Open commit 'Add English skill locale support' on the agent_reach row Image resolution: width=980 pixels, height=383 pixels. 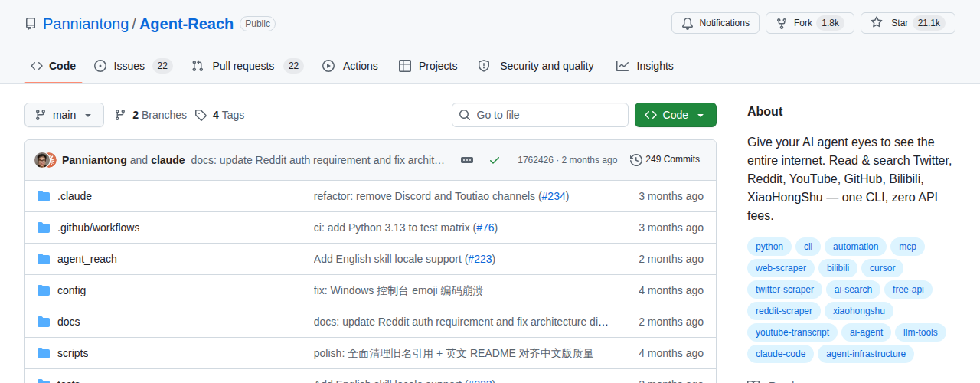tap(387, 259)
